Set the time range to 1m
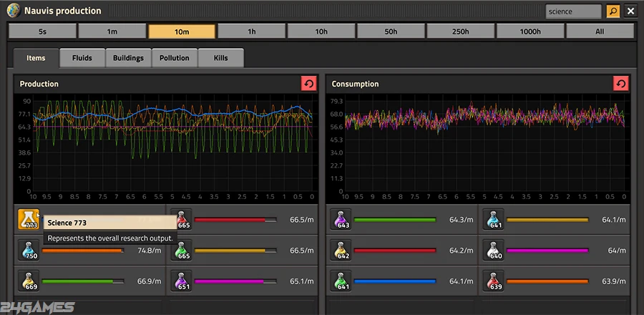This screenshot has width=644, height=315. [112, 31]
